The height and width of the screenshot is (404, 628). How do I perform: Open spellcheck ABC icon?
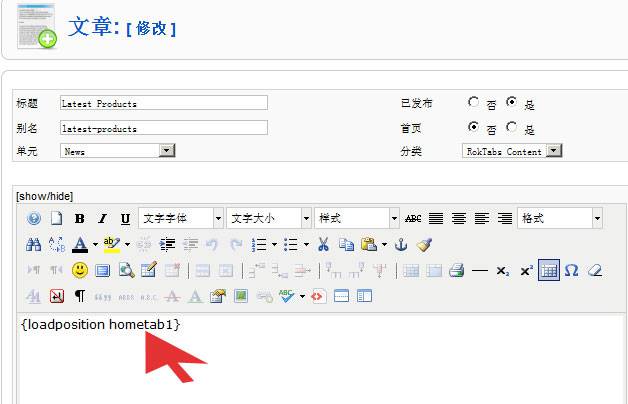pos(287,296)
